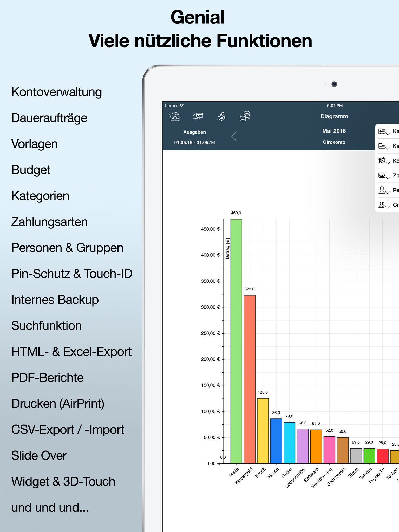Tap the Betrag [€] axis title
Viewport: 399px width, 532px height.
point(227,249)
